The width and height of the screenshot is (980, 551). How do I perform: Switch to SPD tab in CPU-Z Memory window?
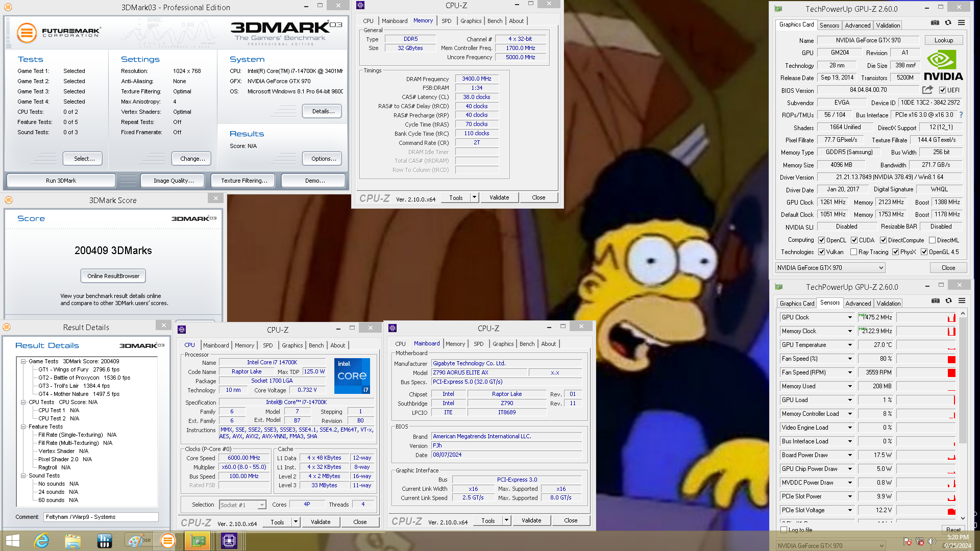tap(447, 21)
